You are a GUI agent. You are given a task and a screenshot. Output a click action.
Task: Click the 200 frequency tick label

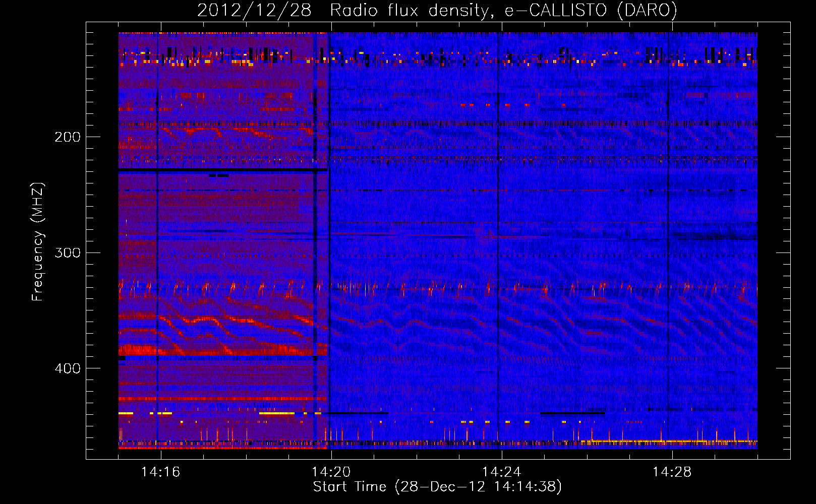68,137
